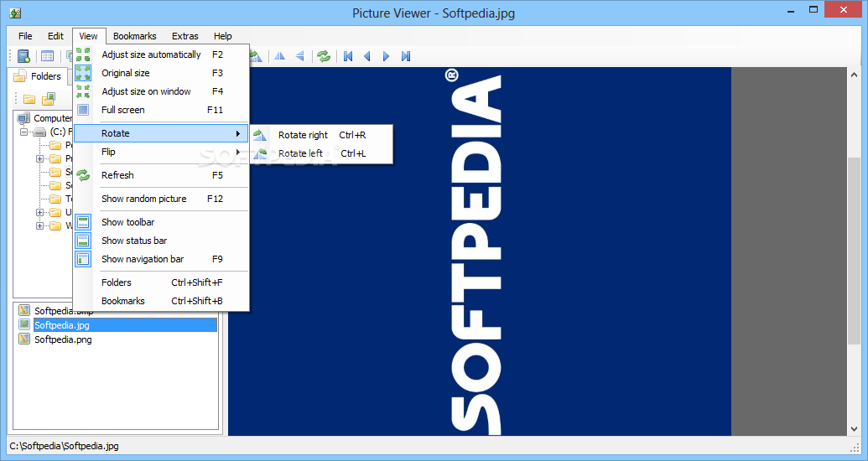
Task: Toggle Show status bar option
Action: point(160,241)
